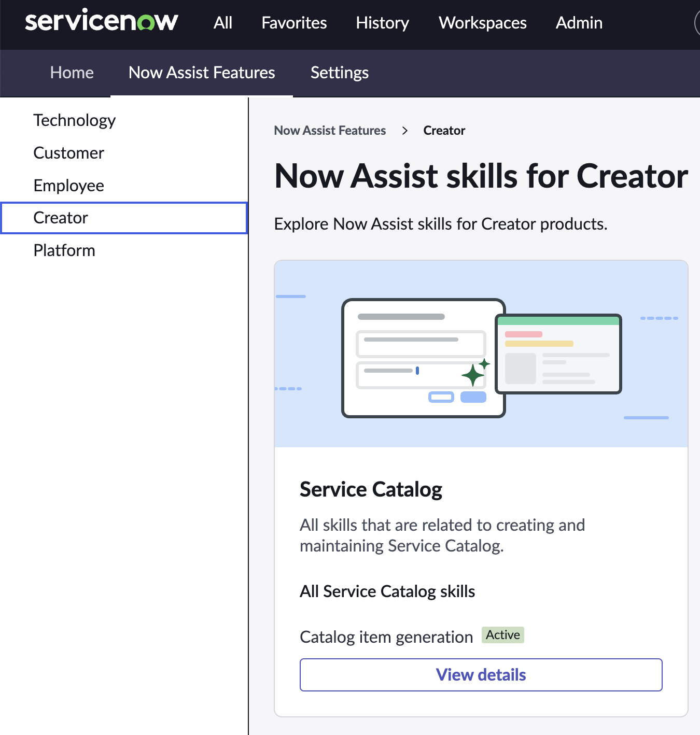The width and height of the screenshot is (700, 735).
Task: Click the Now Assist skills for Creator heading
Action: click(482, 176)
